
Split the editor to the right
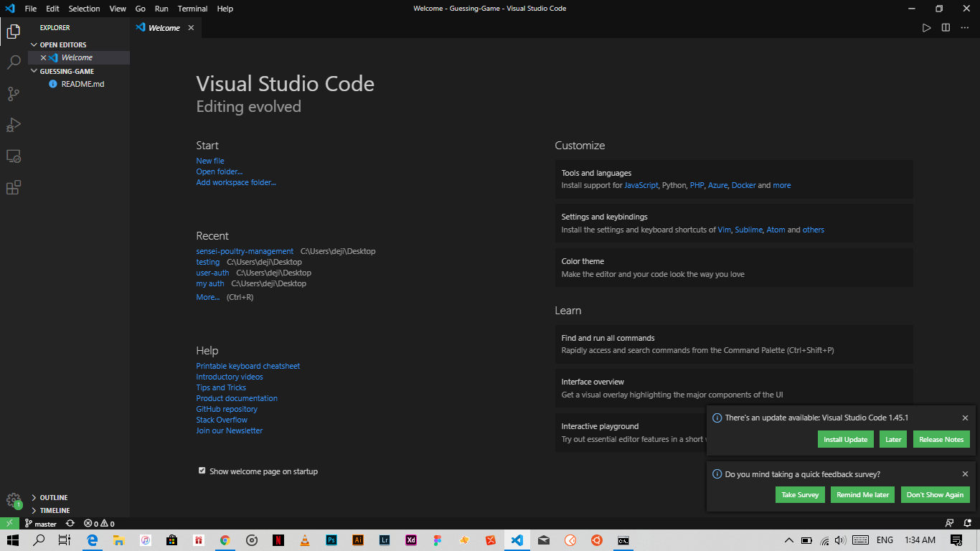pyautogui.click(x=946, y=28)
